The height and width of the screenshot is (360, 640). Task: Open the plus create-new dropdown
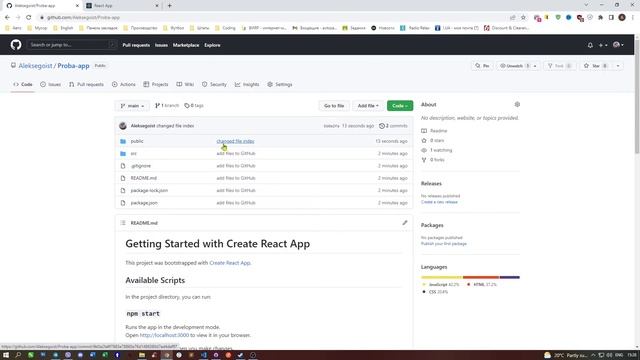(603, 45)
